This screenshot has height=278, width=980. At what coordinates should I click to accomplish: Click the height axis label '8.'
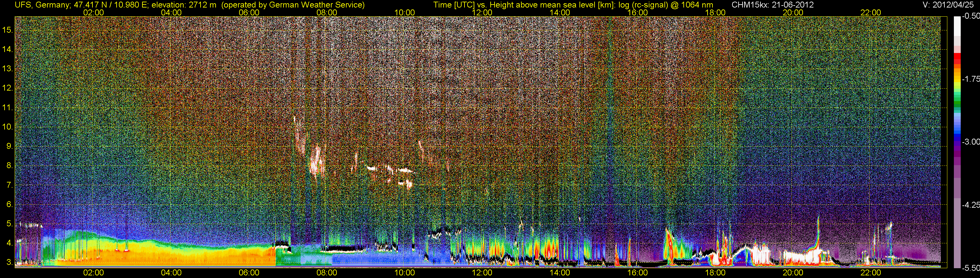point(10,166)
